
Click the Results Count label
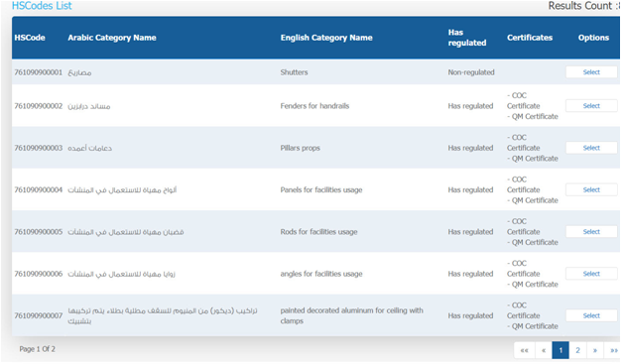coord(583,6)
